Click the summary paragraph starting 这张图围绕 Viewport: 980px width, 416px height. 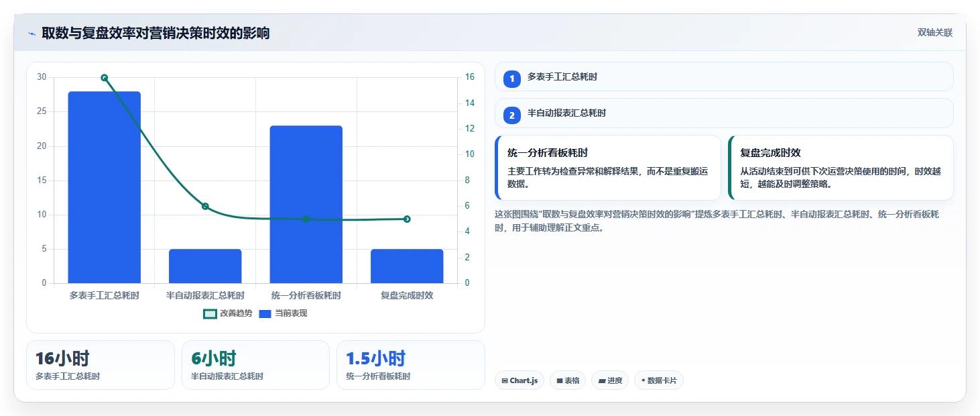[x=717, y=221]
